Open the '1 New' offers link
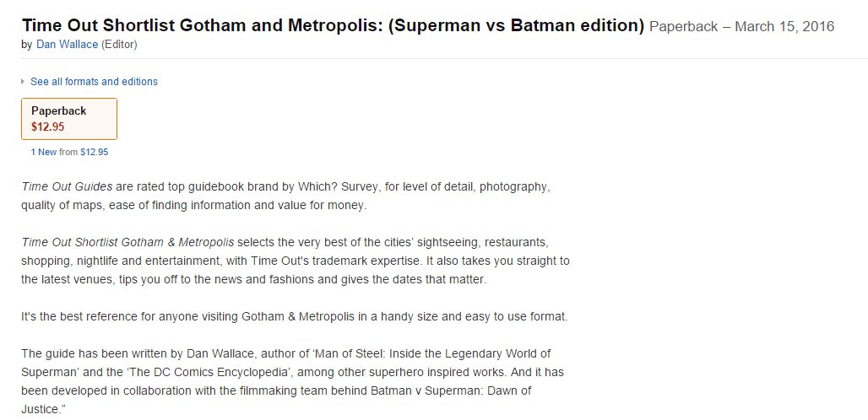 pos(44,152)
